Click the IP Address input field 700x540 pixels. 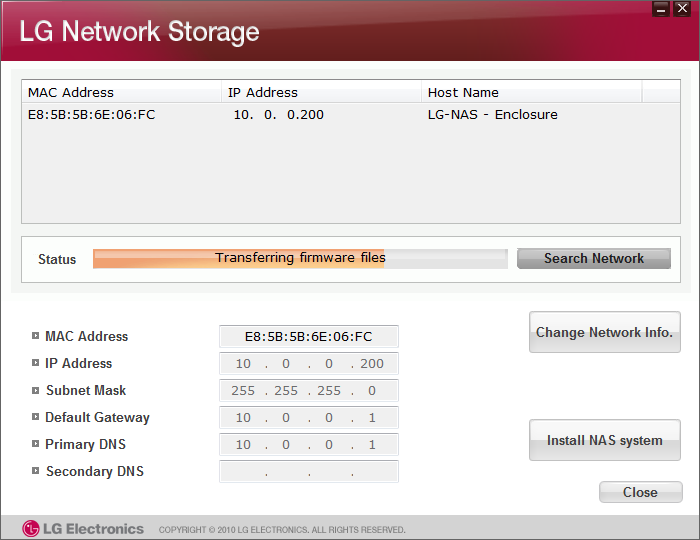[308, 364]
